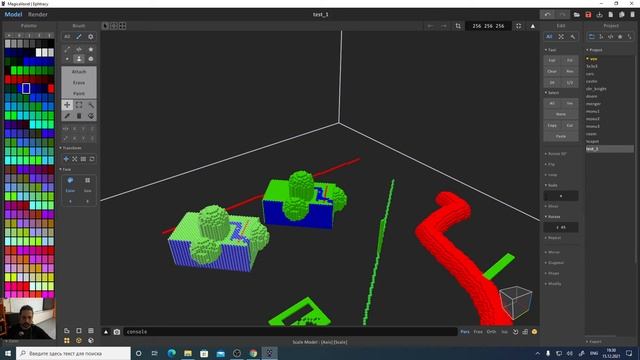The height and width of the screenshot is (360, 640).
Task: Enable Paint brush mode
Action: click(79, 93)
